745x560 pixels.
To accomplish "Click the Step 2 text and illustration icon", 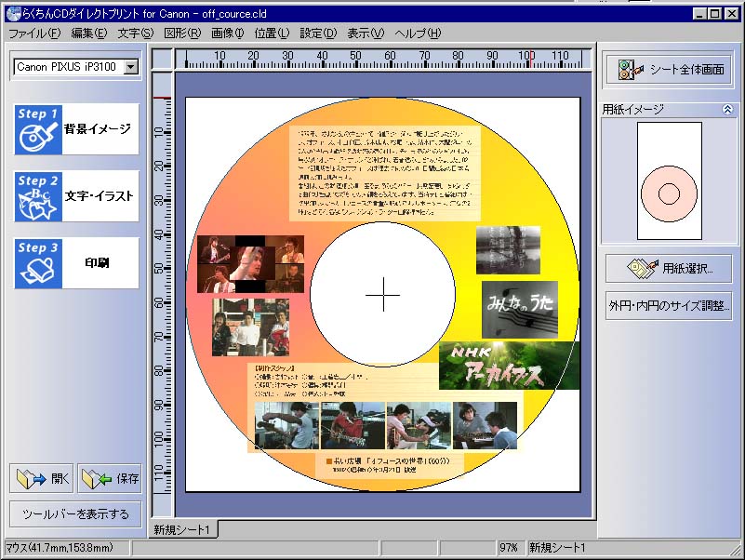I will click(x=38, y=196).
